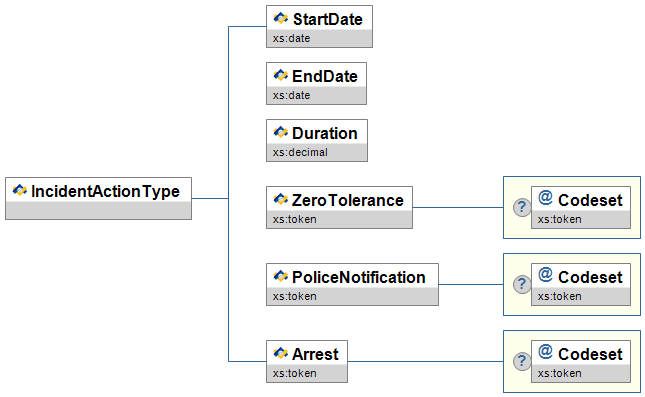Click the question mark beside Arrest's Codeset
This screenshot has height=397, width=645.
522,361
